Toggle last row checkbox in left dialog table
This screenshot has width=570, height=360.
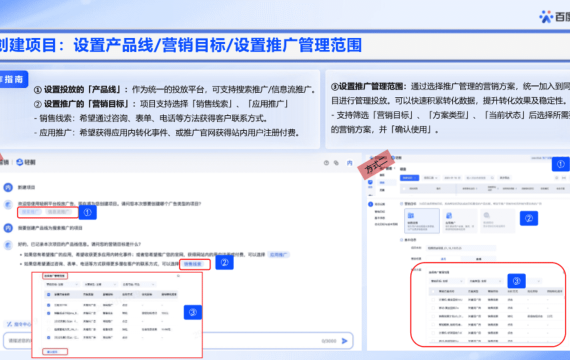tap(49, 337)
